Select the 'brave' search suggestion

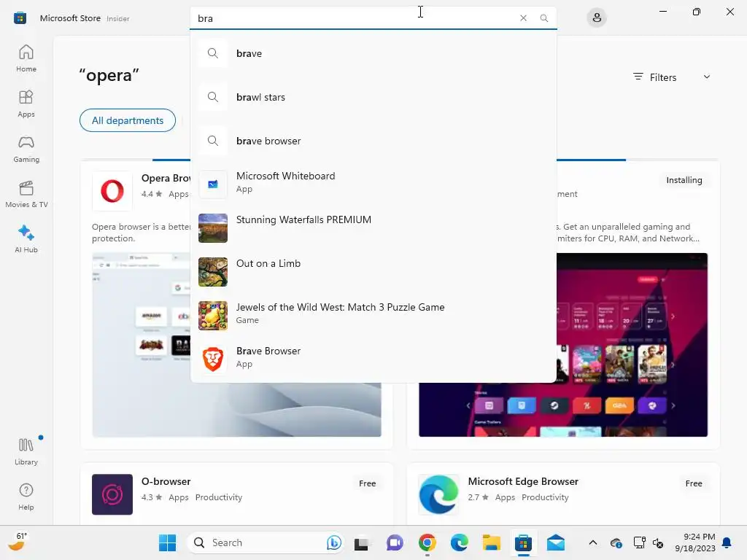[x=373, y=53]
